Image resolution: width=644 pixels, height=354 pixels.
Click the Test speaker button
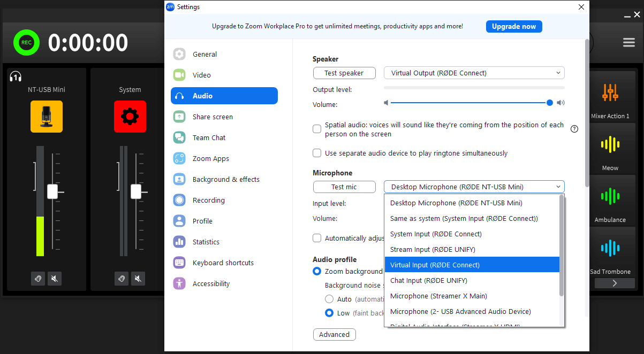(x=344, y=73)
